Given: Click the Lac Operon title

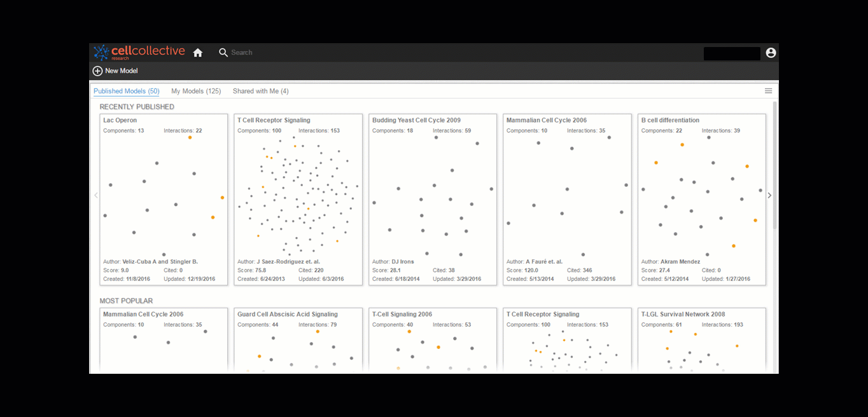Looking at the screenshot, I should pos(120,120).
